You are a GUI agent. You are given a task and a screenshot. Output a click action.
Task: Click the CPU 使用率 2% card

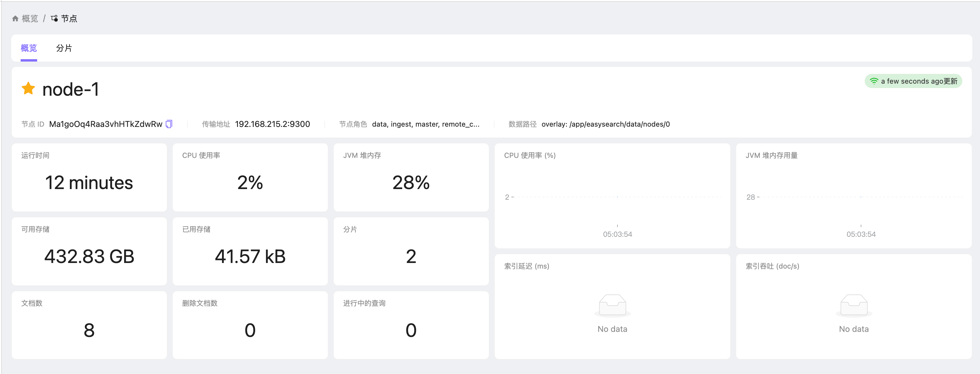[250, 178]
